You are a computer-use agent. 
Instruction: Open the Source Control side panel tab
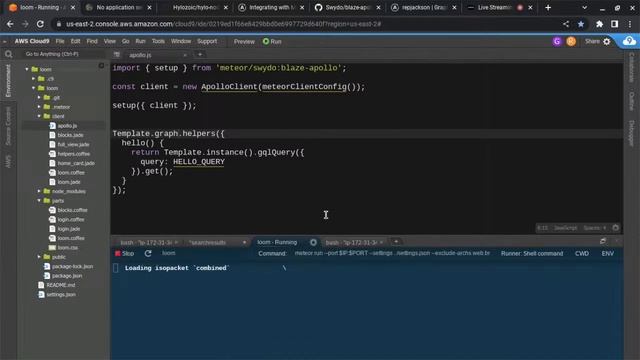point(8,126)
